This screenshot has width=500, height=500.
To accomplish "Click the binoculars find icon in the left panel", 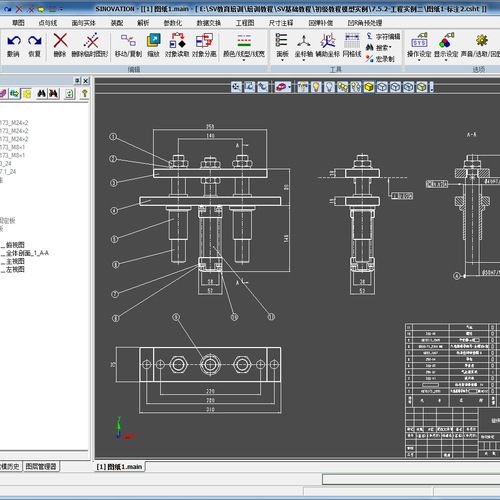I will click(x=41, y=94).
